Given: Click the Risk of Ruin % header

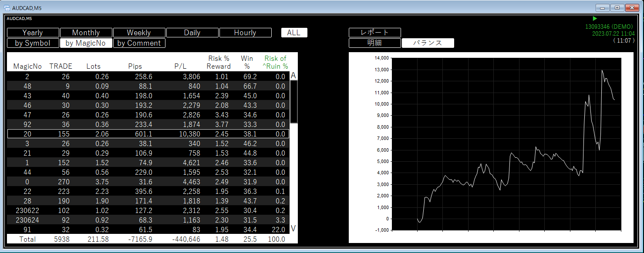Looking at the screenshot, I should [276, 63].
